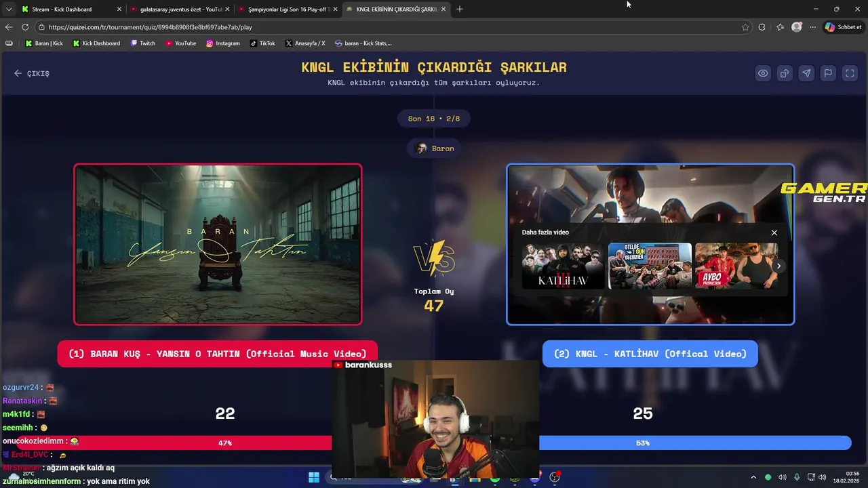Open the Windows Start menu
This screenshot has height=488, width=868.
coord(314,477)
